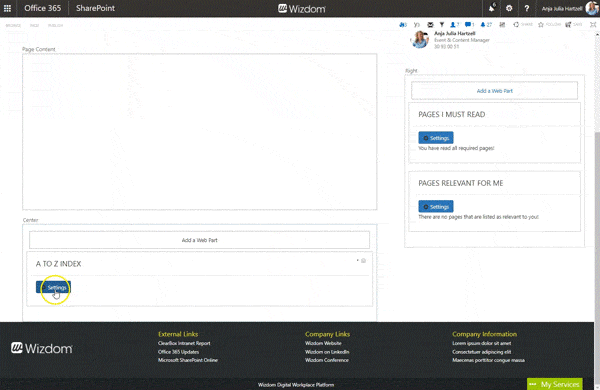Screen dimensions: 600x390
Task: Open the A to Z Index web part menu arrow
Action: (x=357, y=261)
